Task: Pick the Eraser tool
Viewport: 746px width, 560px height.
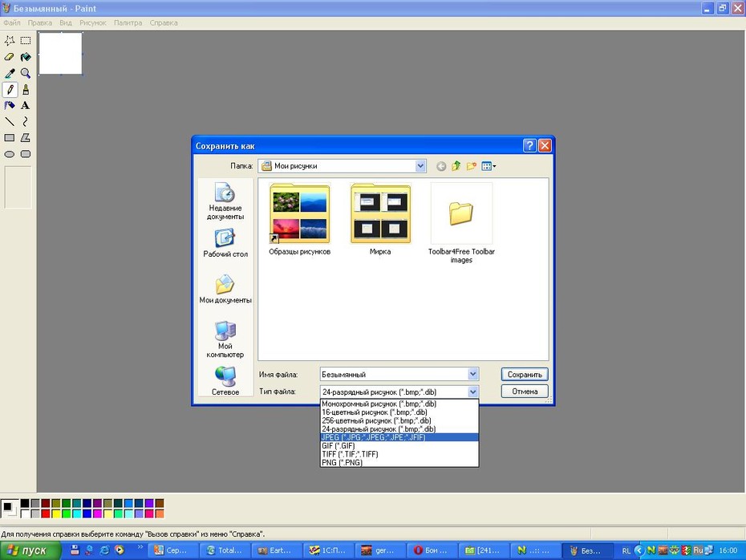Action: [10, 57]
